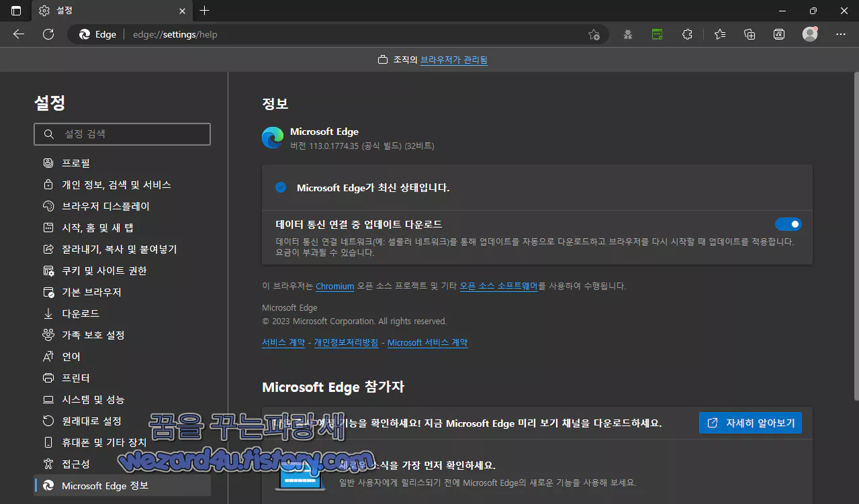Viewport: 859px width, 504px height.
Task: Open 프로필 settings section
Action: coord(122,163)
